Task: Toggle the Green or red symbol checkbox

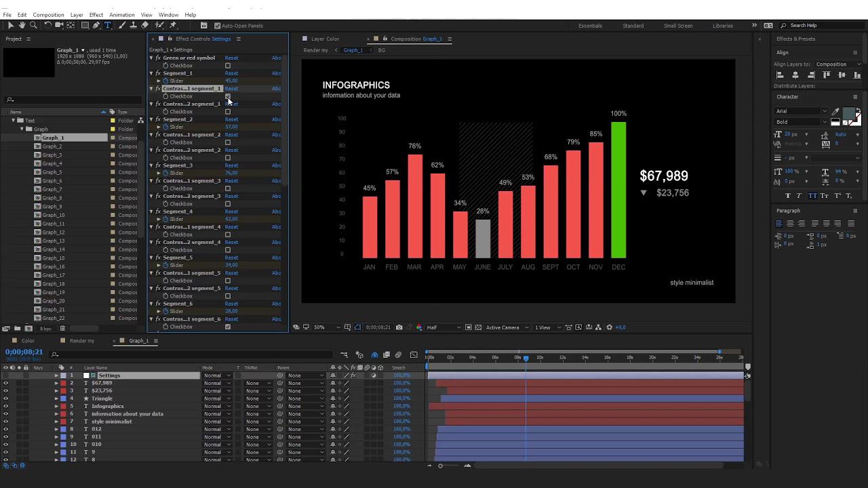Action: point(228,66)
